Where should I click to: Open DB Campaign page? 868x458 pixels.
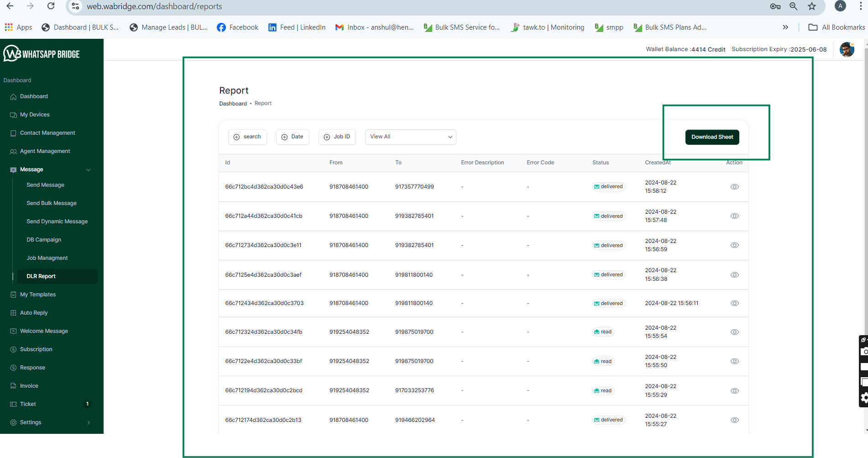click(x=44, y=240)
